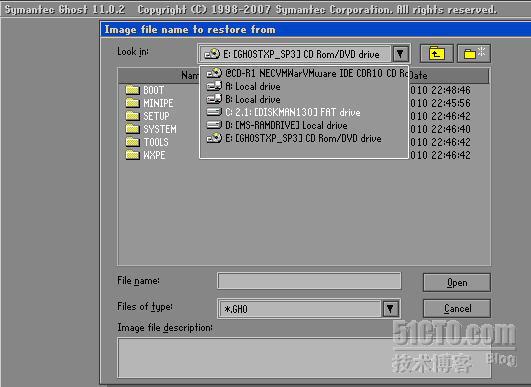Click the TOOLS folder icon
The height and width of the screenshot is (387, 531).
[x=132, y=142]
